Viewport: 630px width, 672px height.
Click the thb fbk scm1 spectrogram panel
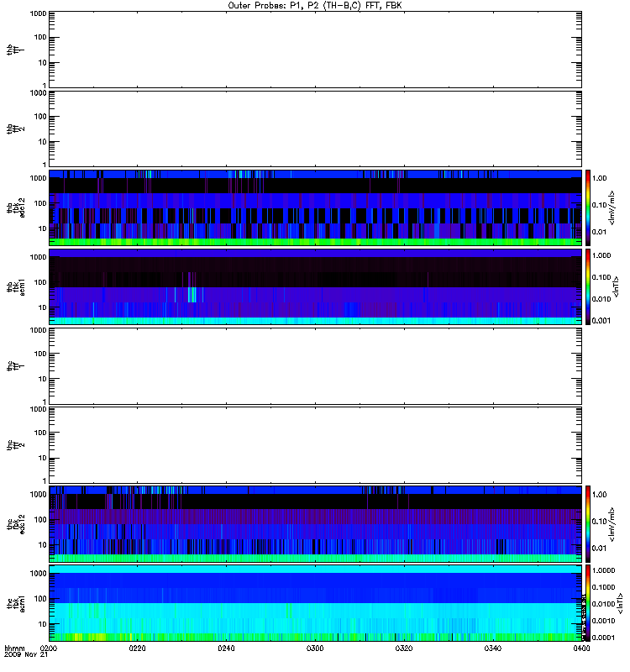[315, 286]
